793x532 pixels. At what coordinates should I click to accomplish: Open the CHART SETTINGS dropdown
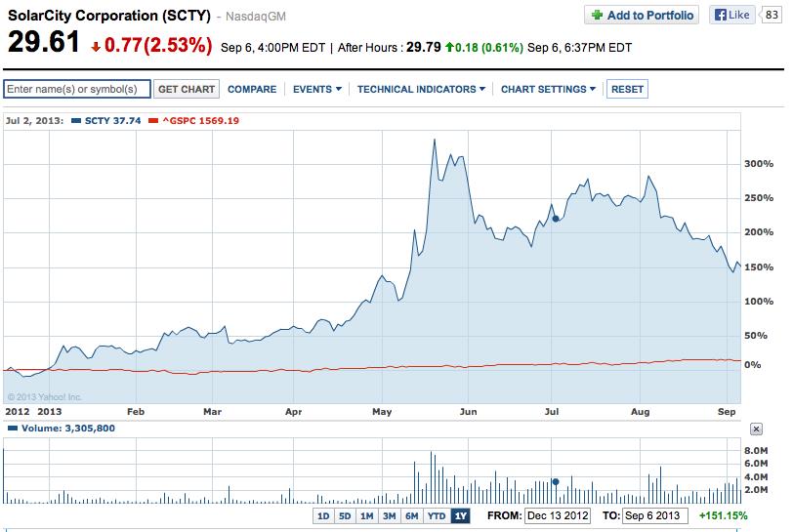pyautogui.click(x=548, y=90)
